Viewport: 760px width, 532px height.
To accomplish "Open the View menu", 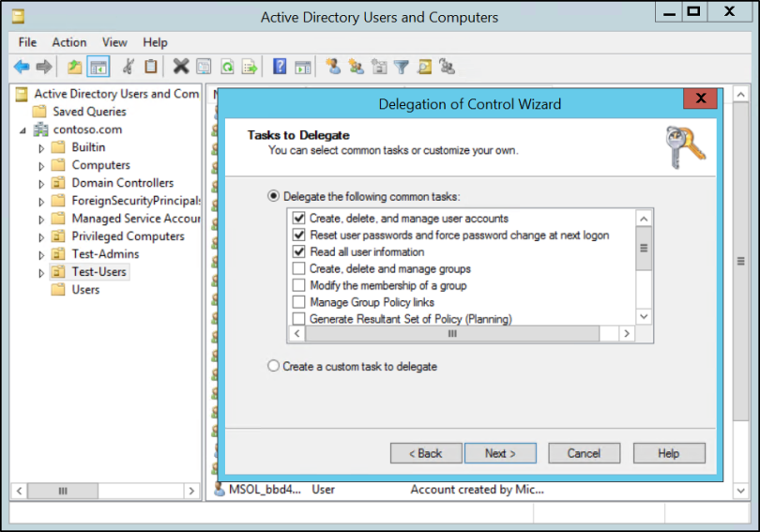I will coord(114,42).
